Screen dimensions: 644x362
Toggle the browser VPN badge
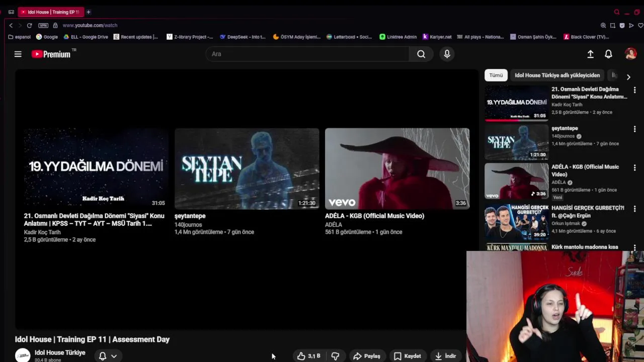pyautogui.click(x=43, y=25)
